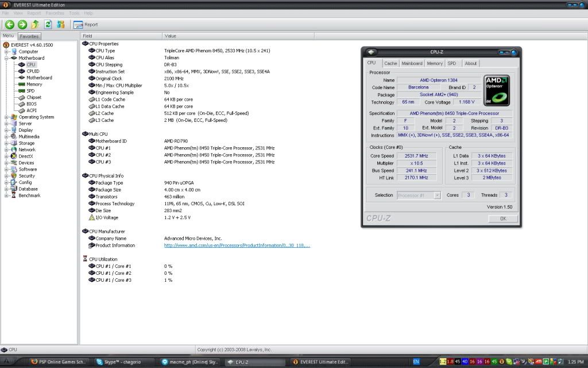588x368 pixels.
Task: Expand the Storage tree node
Action: pos(6,143)
